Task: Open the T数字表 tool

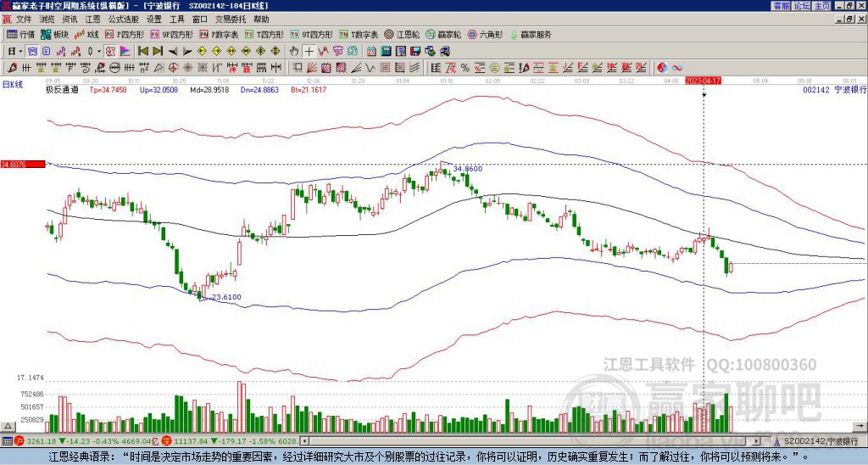Action: (359, 34)
